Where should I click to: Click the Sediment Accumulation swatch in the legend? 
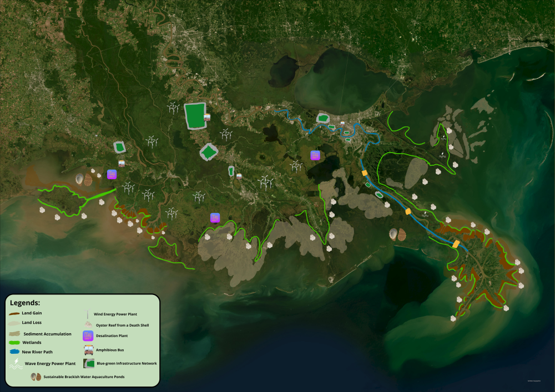point(16,334)
